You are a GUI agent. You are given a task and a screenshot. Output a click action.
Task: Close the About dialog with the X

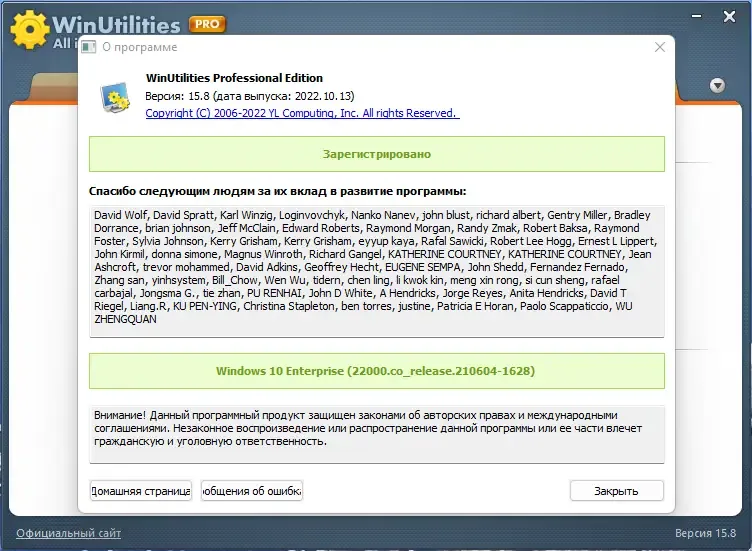[x=660, y=47]
